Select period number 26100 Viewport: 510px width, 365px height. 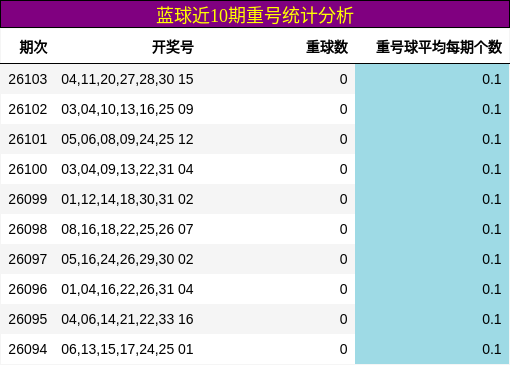[x=28, y=169]
